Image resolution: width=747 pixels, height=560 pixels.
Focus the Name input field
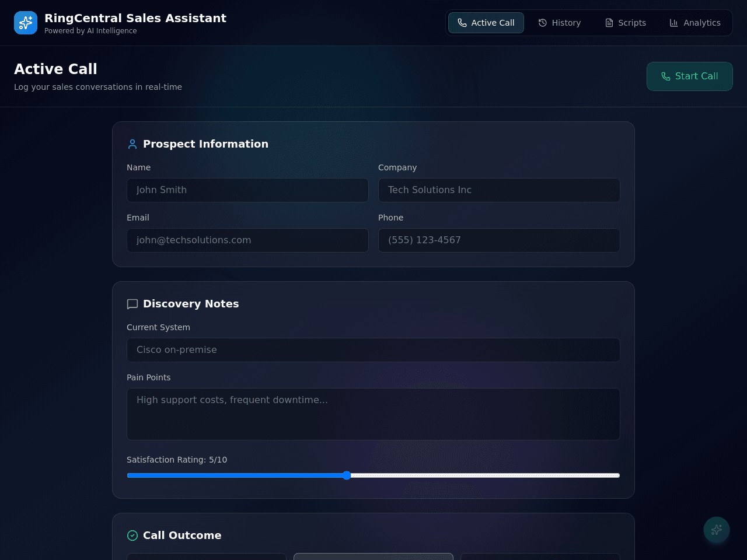click(247, 190)
